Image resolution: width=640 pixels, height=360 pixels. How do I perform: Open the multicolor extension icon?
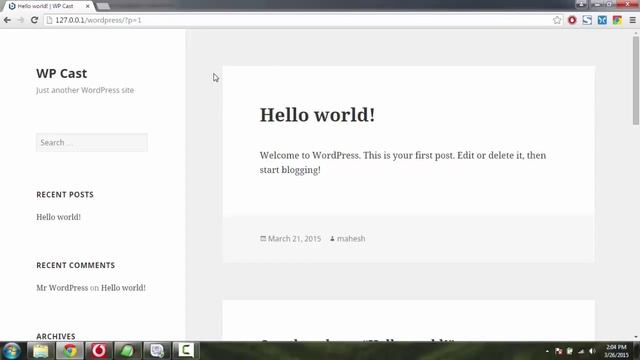coord(617,20)
